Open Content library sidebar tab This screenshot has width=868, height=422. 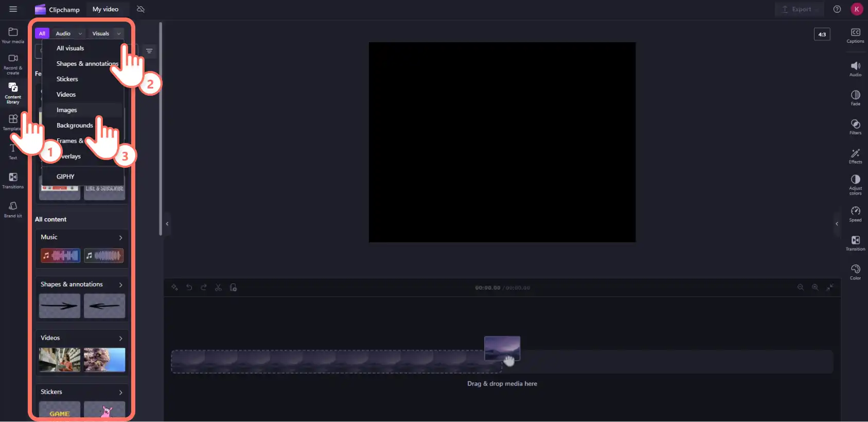13,93
